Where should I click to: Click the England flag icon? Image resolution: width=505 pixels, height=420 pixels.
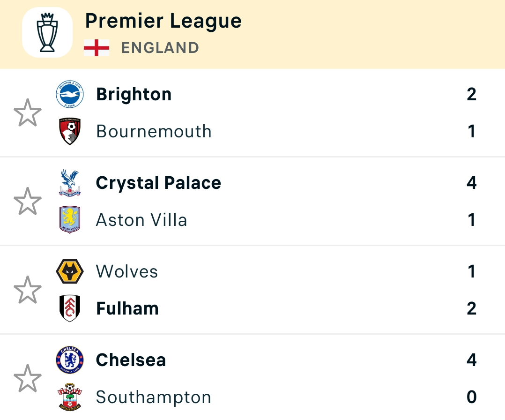tap(97, 48)
